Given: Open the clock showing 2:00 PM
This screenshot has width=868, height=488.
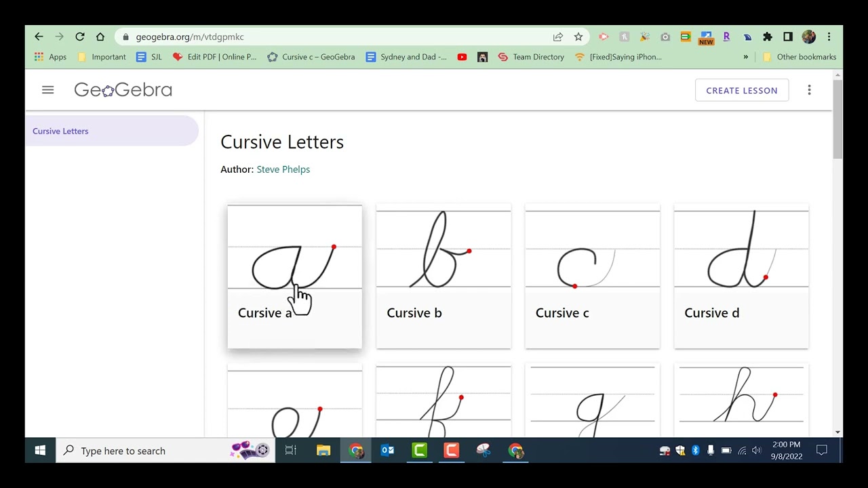Looking at the screenshot, I should pos(787,451).
